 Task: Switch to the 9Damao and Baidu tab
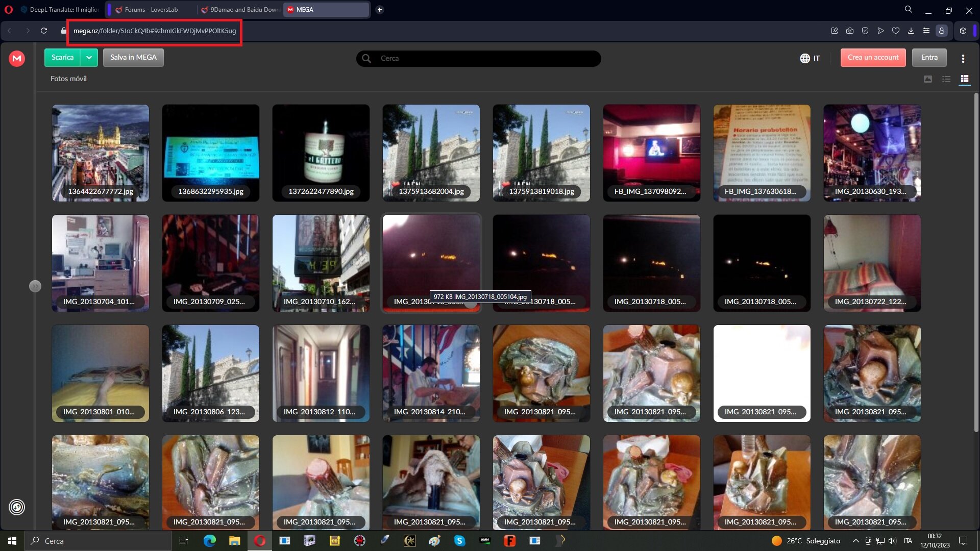click(x=240, y=10)
